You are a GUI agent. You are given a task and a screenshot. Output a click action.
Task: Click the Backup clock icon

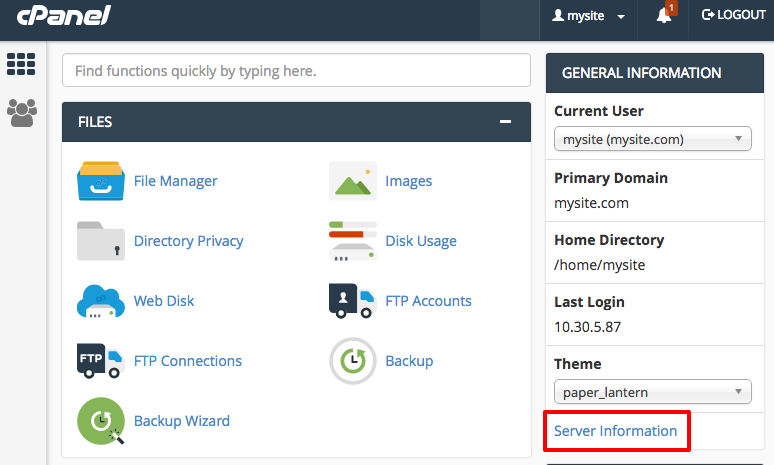353,361
